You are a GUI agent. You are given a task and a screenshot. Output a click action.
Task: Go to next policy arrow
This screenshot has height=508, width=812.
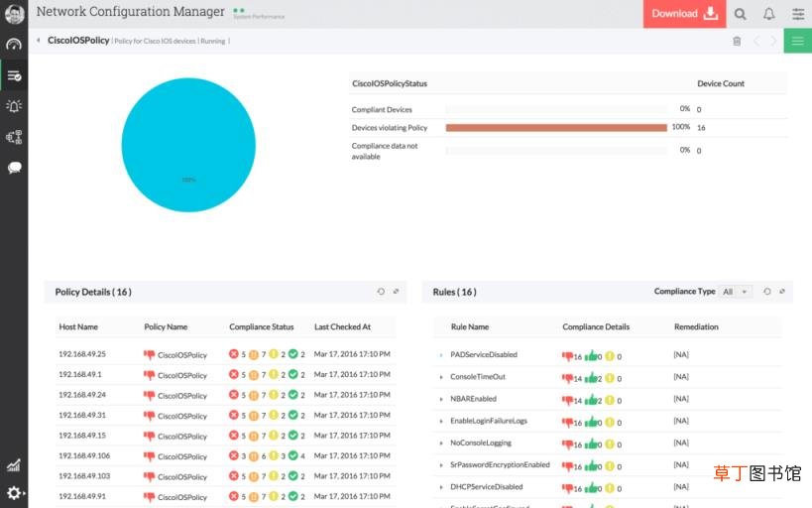coord(773,41)
